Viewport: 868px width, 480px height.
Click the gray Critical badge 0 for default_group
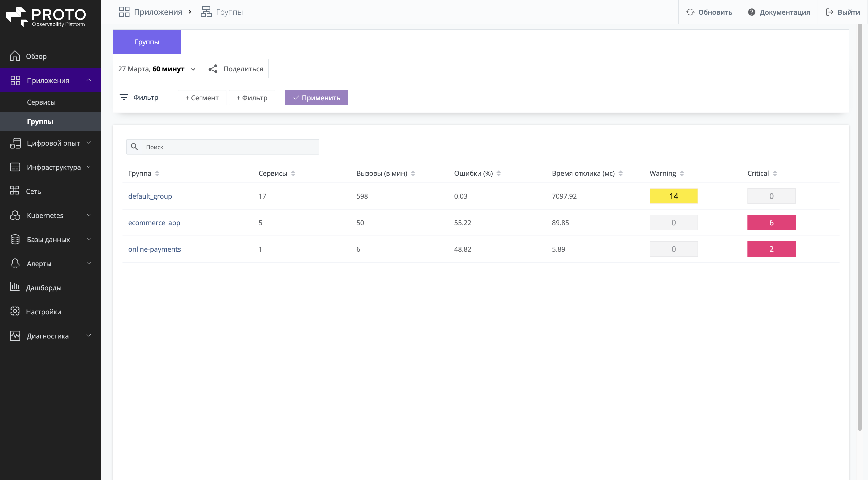771,196
